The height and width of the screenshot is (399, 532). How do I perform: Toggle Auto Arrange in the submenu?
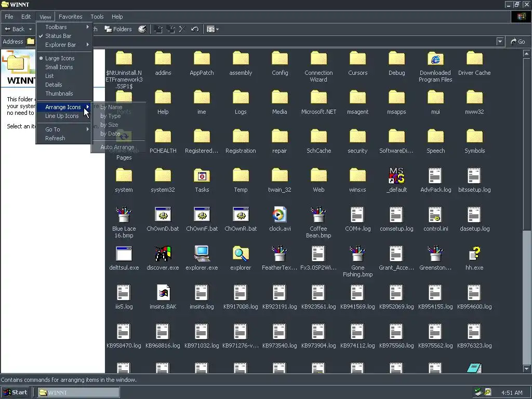pyautogui.click(x=118, y=147)
